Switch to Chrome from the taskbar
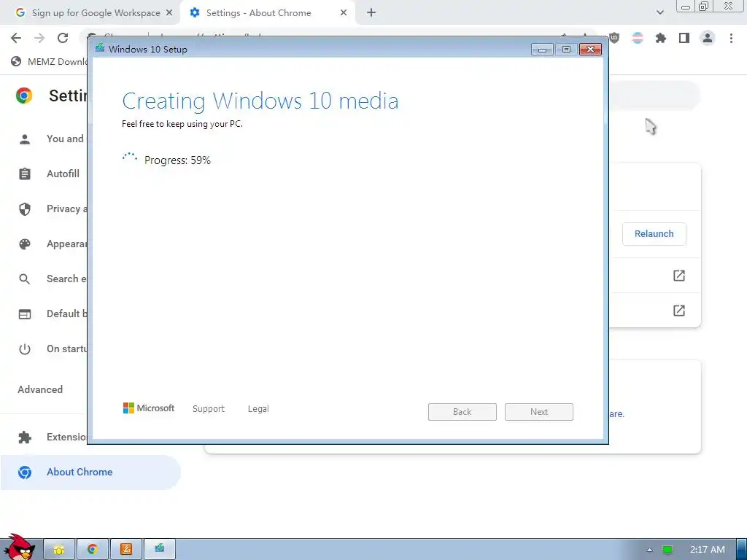Screen dimensions: 747x560 click(93, 550)
